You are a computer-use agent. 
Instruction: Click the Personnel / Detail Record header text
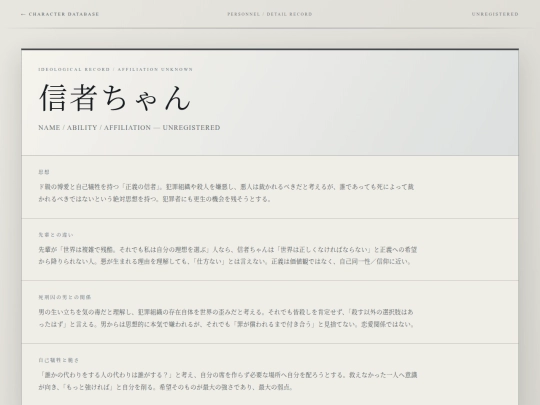270,14
